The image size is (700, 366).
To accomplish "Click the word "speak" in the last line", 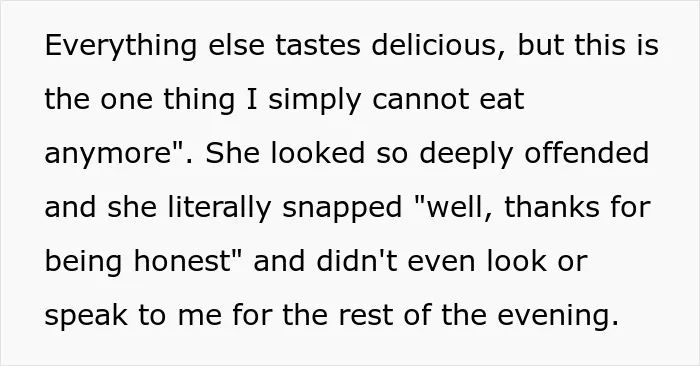I will click(86, 316).
